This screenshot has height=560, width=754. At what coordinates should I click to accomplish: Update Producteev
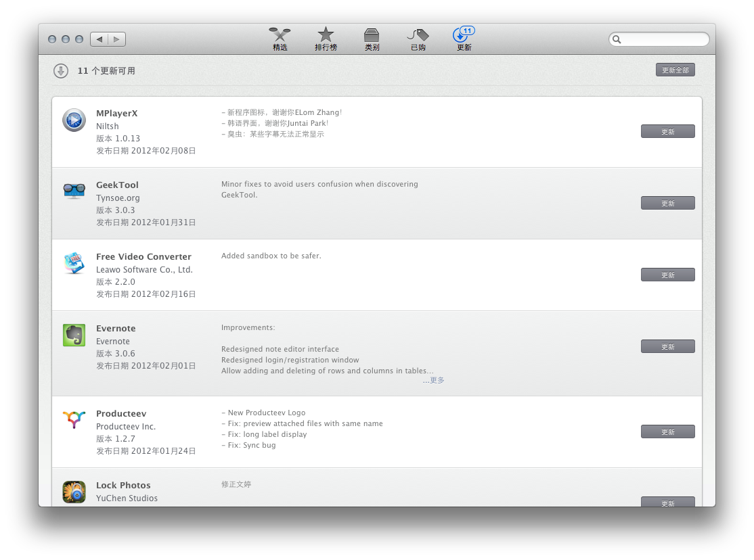tap(667, 431)
